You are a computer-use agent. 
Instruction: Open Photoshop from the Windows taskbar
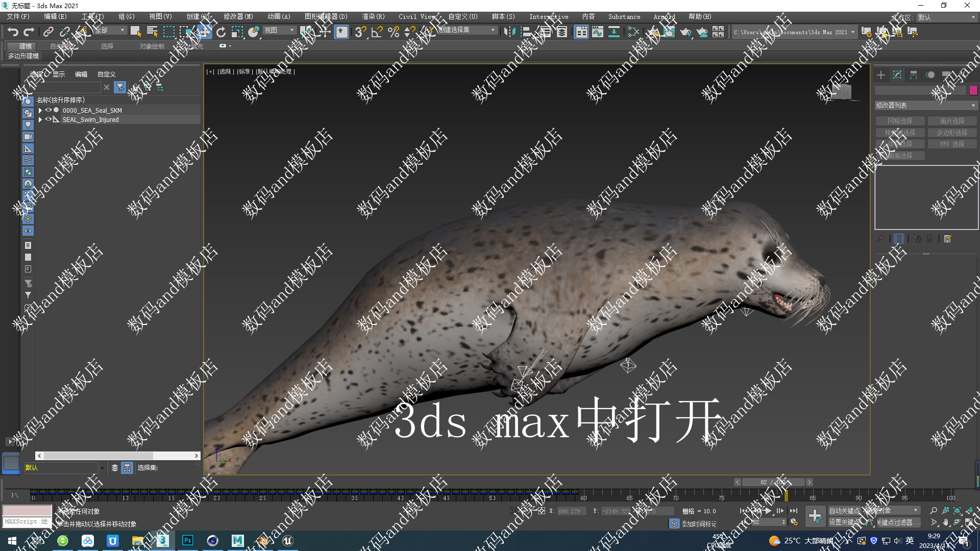(188, 541)
